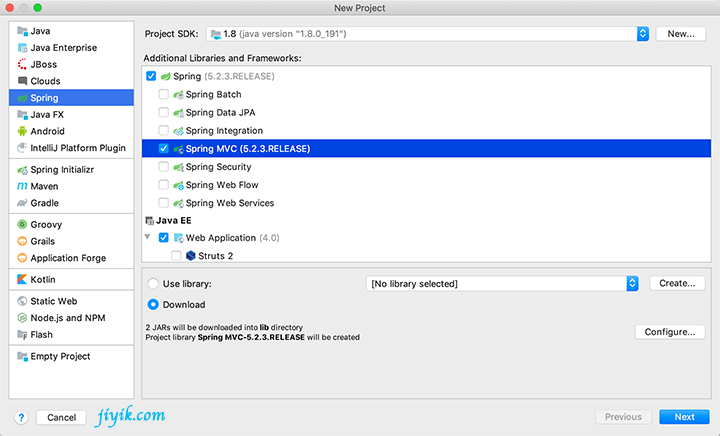
Task: Enable the Spring Security checkbox
Action: click(163, 167)
